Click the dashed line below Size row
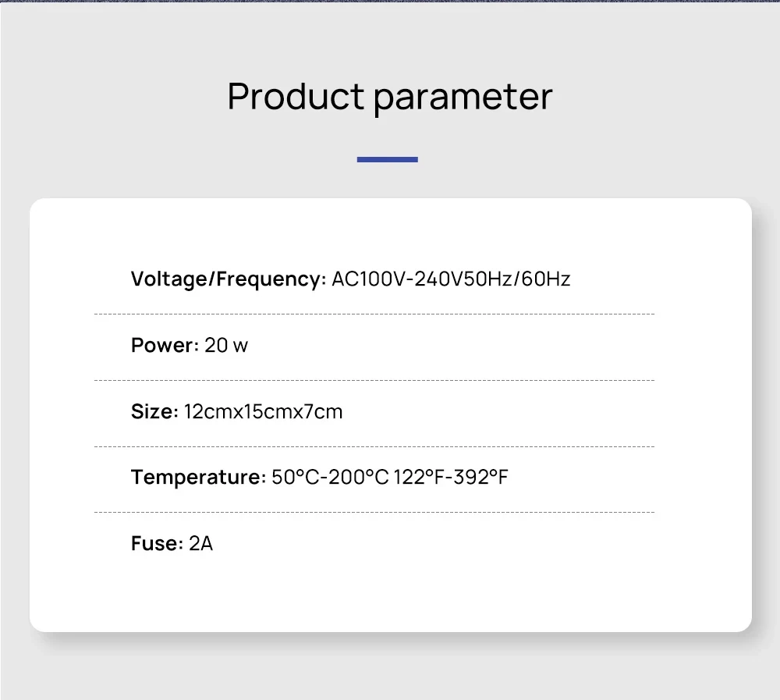The height and width of the screenshot is (700, 780). point(374,446)
